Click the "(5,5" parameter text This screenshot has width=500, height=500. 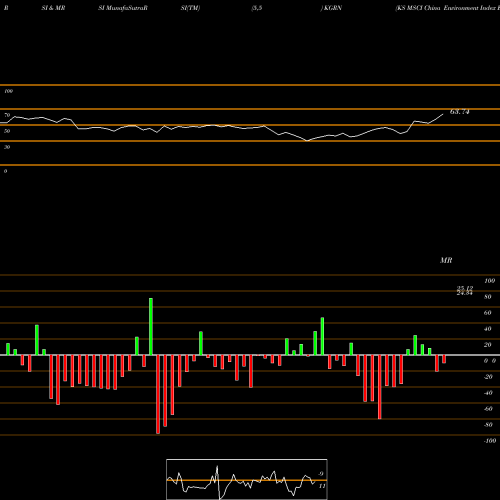pyautogui.click(x=257, y=8)
